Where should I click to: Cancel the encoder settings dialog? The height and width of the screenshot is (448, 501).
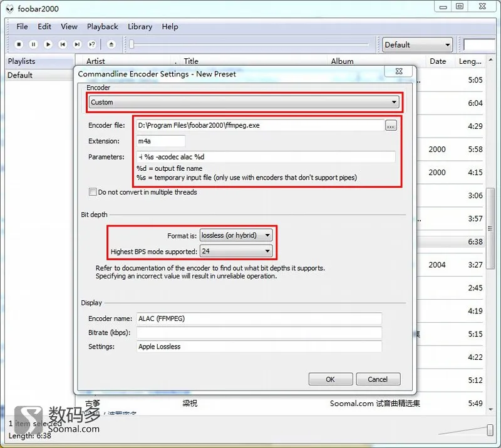click(x=378, y=379)
